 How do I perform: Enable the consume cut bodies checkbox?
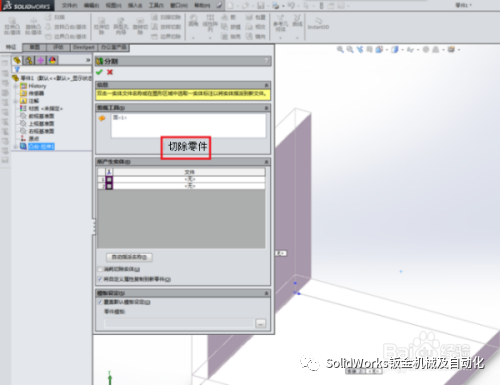pyautogui.click(x=100, y=269)
